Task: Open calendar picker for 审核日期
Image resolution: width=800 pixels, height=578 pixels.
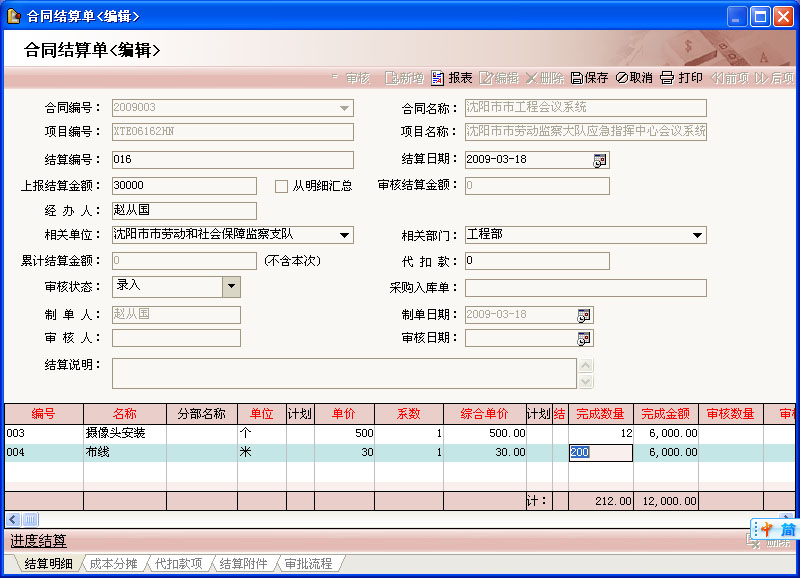Action: (584, 338)
